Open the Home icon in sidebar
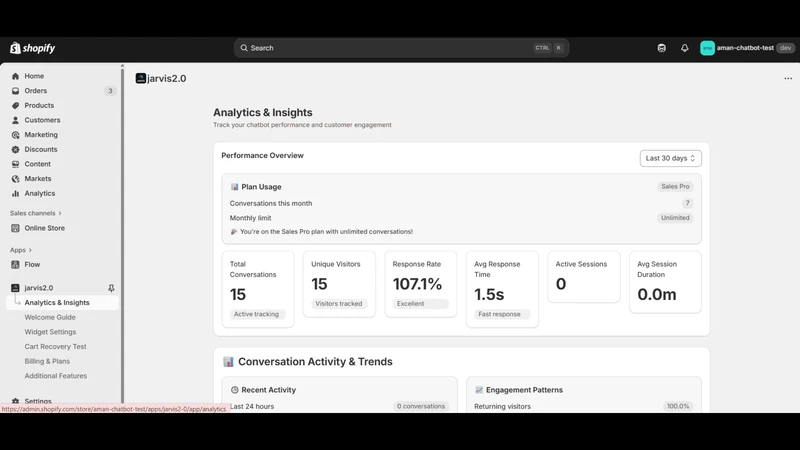The width and height of the screenshot is (800, 450). point(15,76)
